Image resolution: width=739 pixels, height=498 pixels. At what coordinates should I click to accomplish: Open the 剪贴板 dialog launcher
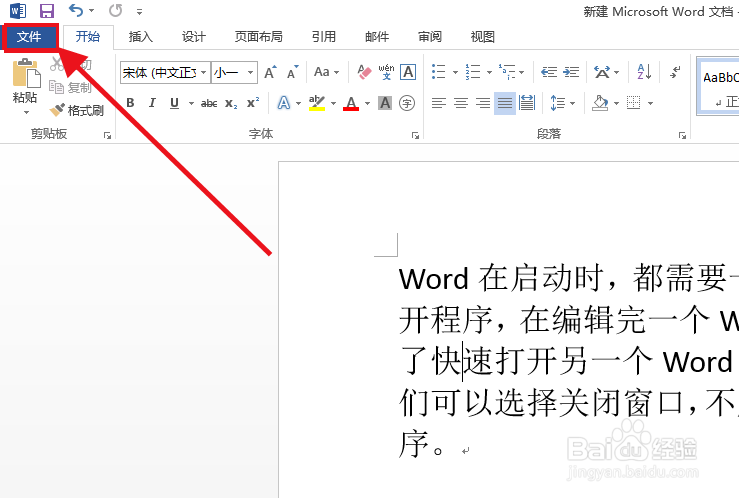[x=107, y=136]
